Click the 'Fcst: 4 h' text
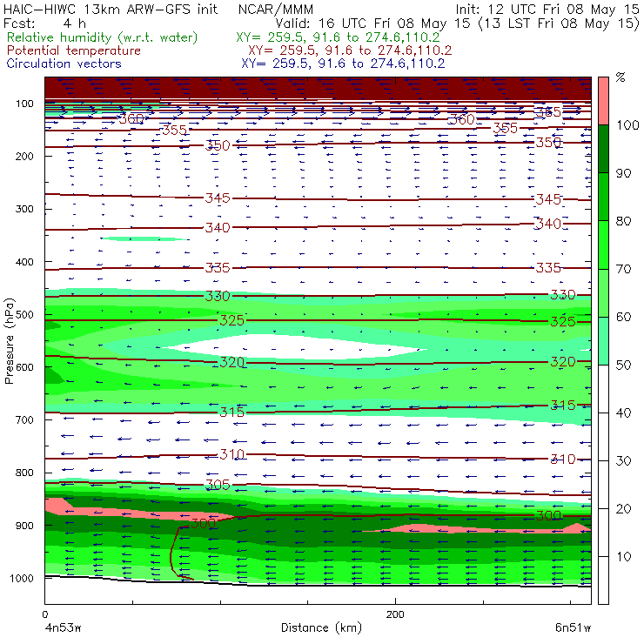644x644 pixels. [44, 23]
